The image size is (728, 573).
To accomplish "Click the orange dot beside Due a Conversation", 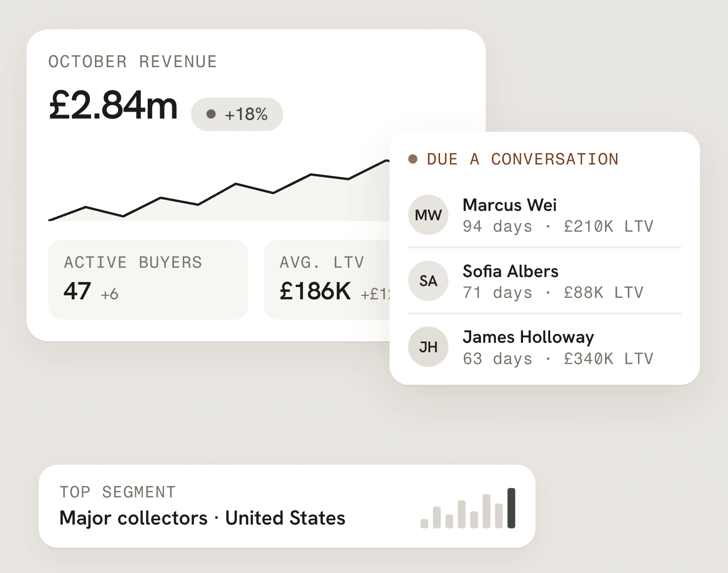I will (x=413, y=159).
